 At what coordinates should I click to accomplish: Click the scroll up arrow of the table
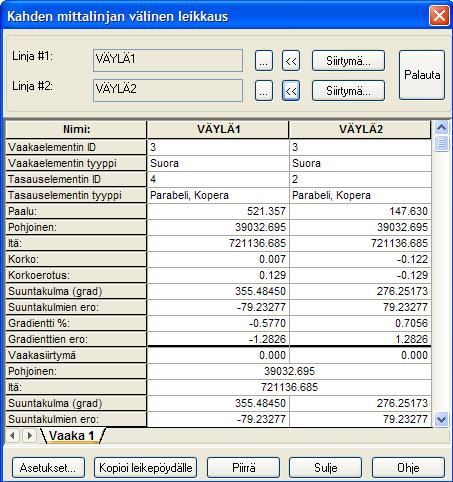pyautogui.click(x=442, y=128)
